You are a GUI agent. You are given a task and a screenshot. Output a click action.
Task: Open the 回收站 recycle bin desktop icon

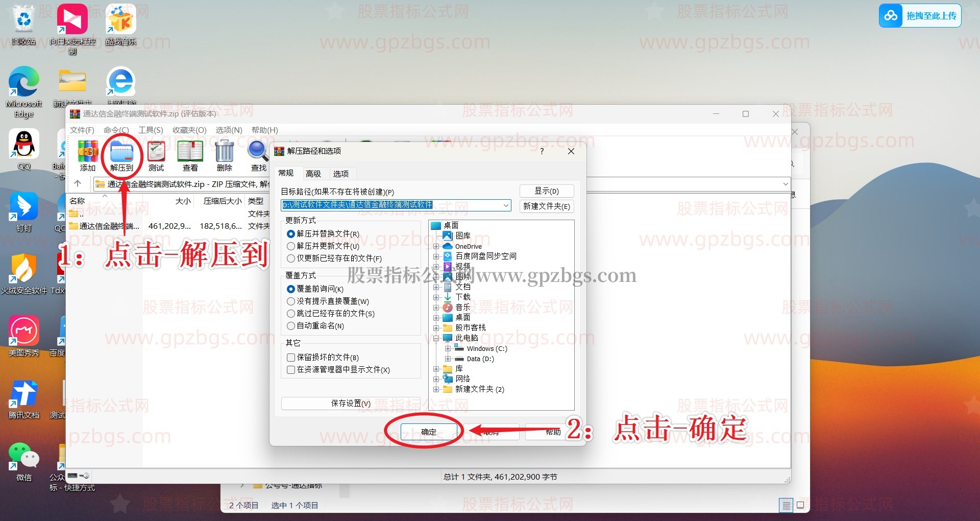pos(23,25)
